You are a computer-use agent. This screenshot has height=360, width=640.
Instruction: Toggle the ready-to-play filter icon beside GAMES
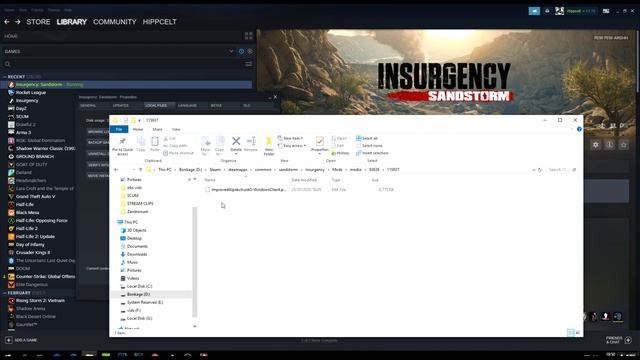point(250,51)
